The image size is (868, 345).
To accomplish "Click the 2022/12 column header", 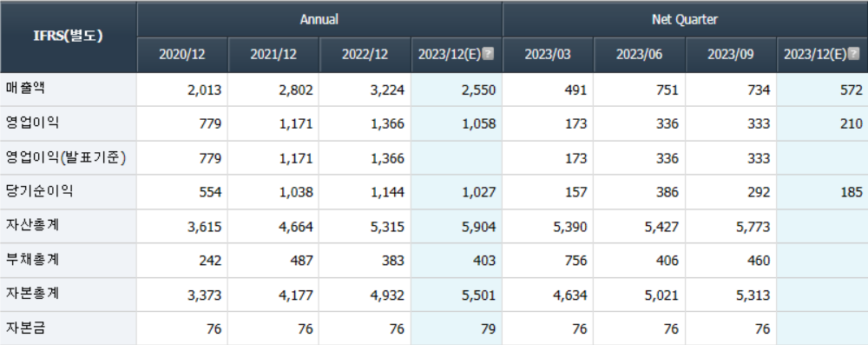I will [365, 55].
